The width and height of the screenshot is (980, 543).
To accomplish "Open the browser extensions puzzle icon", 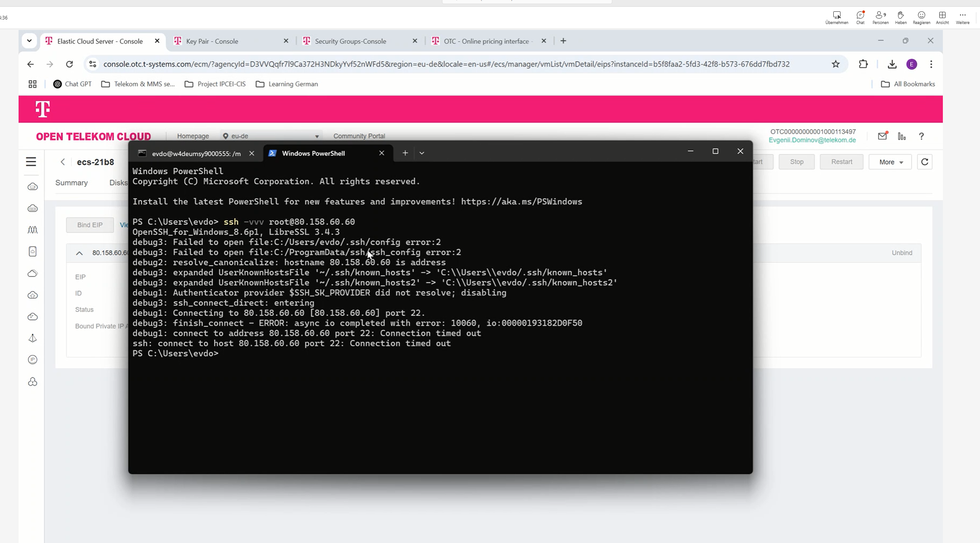I will click(863, 64).
